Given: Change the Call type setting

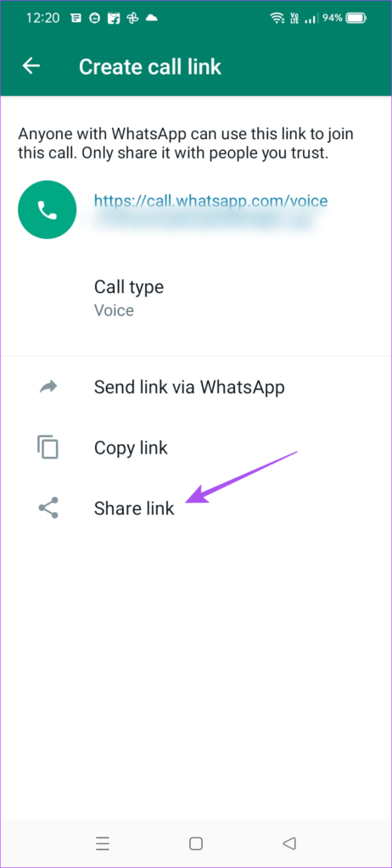Looking at the screenshot, I should (x=196, y=298).
